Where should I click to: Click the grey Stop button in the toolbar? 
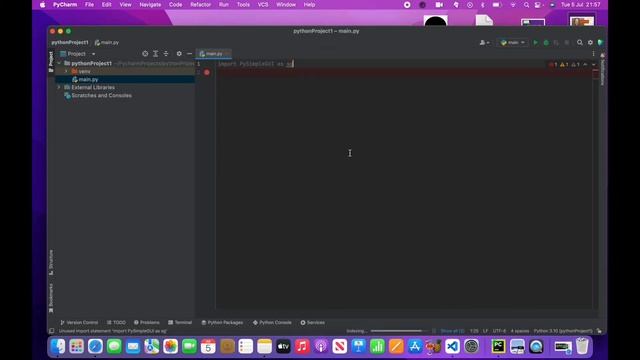click(x=567, y=42)
